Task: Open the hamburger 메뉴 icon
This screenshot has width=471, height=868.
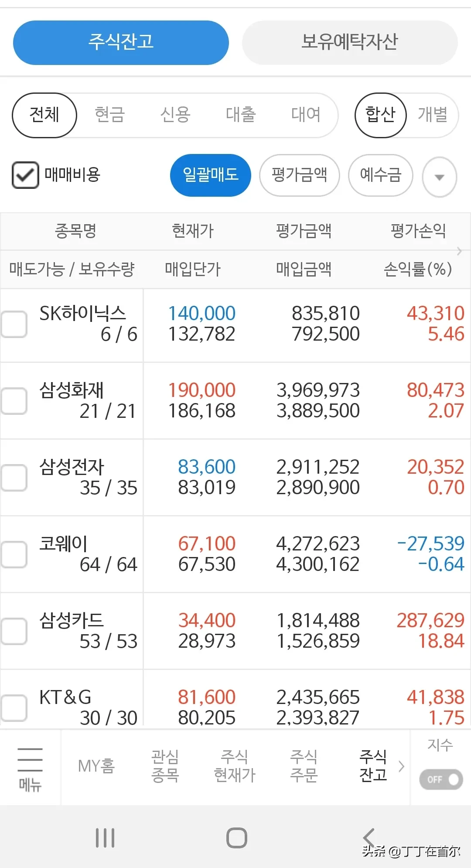Action: [x=30, y=767]
